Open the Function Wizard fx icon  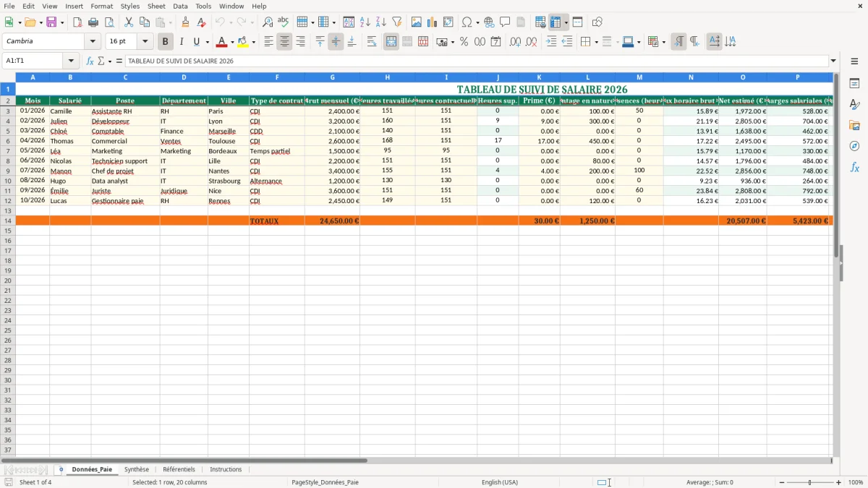click(90, 61)
